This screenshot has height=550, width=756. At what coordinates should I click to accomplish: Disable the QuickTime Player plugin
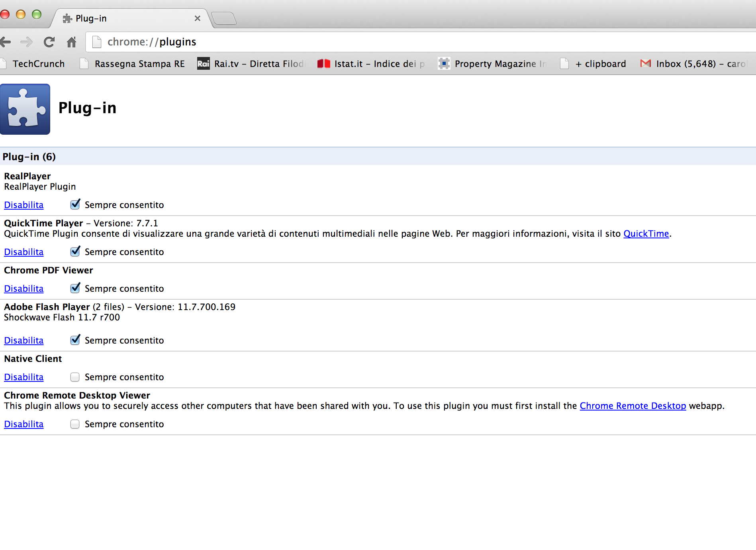pos(24,252)
